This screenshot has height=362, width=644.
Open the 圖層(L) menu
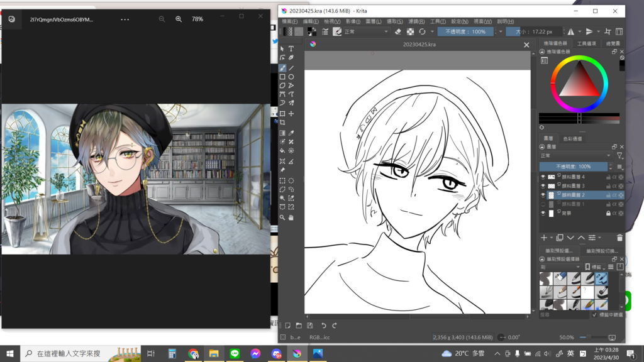(374, 21)
